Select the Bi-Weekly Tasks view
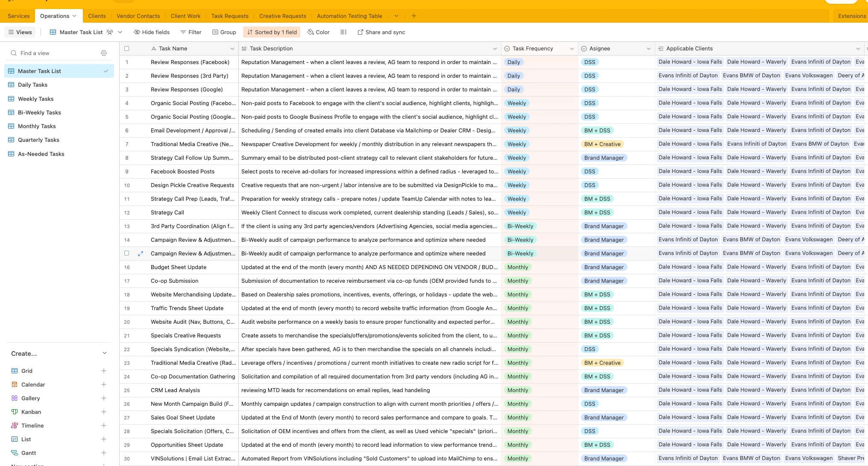The image size is (868, 466). pyautogui.click(x=59, y=112)
